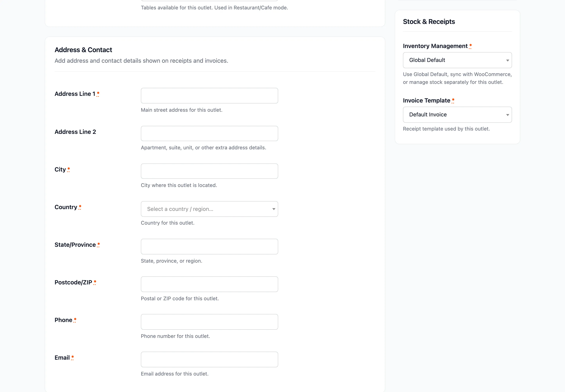The width and height of the screenshot is (565, 392).
Task: Click the 'Stock & Receipts' heading
Action: point(429,22)
